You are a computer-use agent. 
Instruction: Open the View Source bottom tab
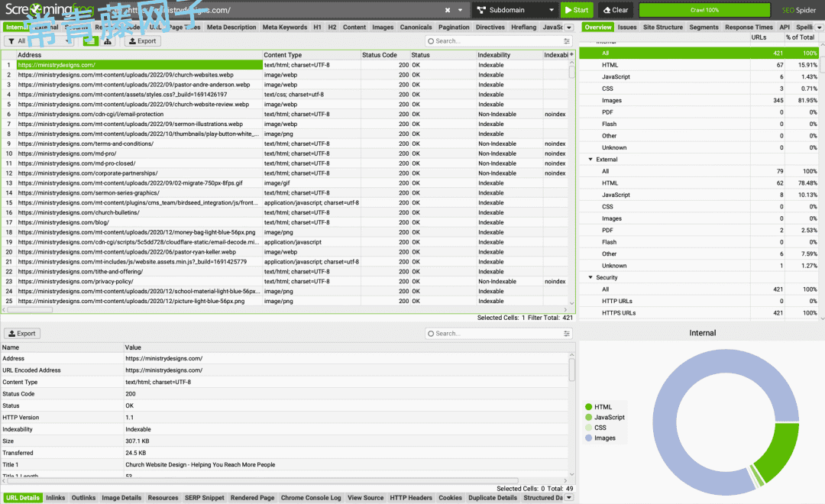pos(365,498)
